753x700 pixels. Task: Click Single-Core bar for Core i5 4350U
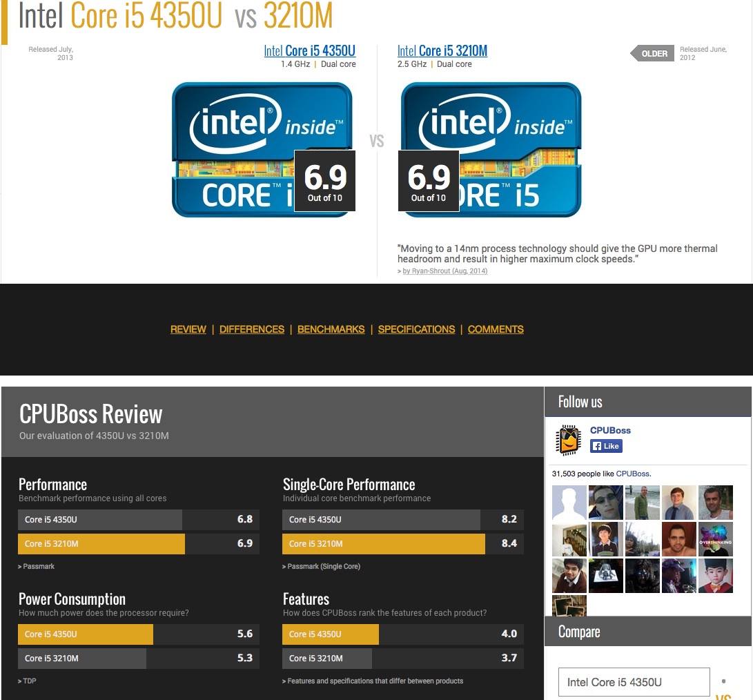tap(403, 519)
